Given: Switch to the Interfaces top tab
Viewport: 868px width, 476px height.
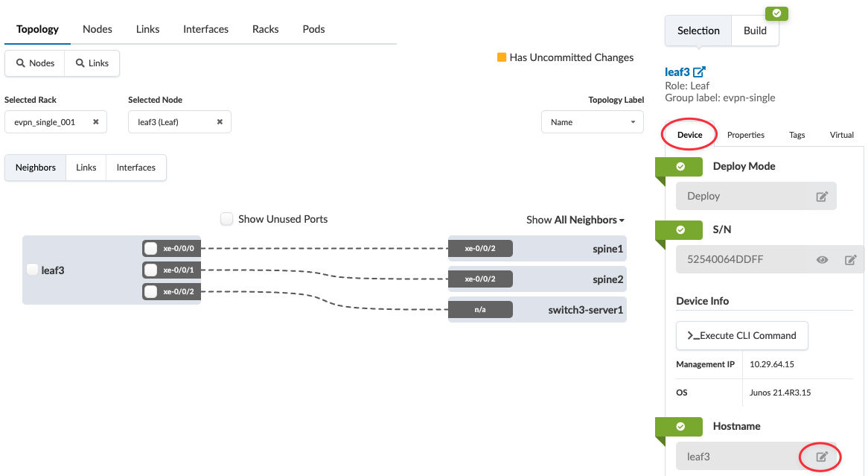Looking at the screenshot, I should point(205,29).
